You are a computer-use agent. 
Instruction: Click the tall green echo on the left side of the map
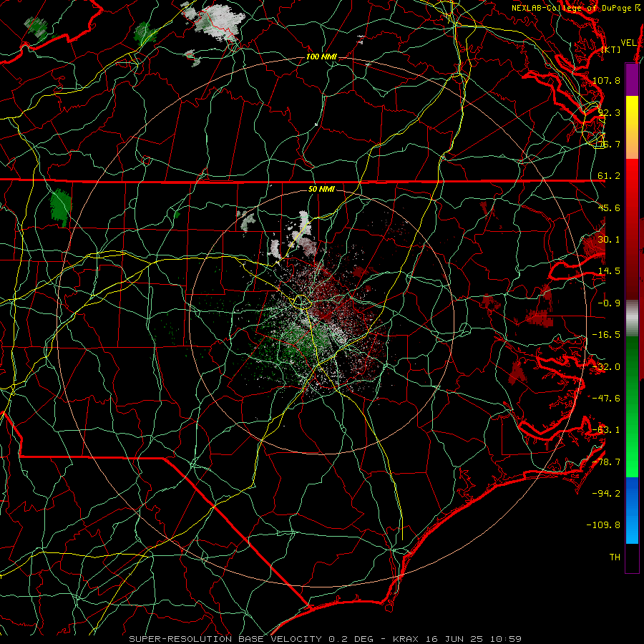tap(60, 208)
